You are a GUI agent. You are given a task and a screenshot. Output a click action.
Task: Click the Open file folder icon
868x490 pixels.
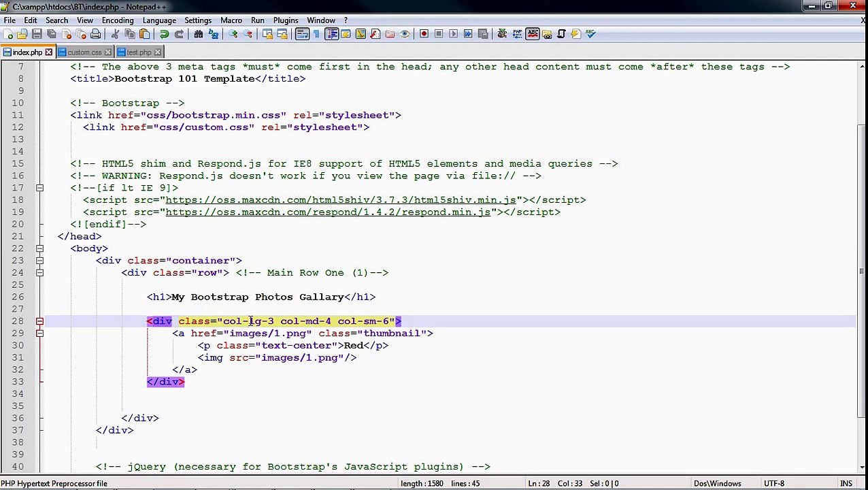(22, 34)
